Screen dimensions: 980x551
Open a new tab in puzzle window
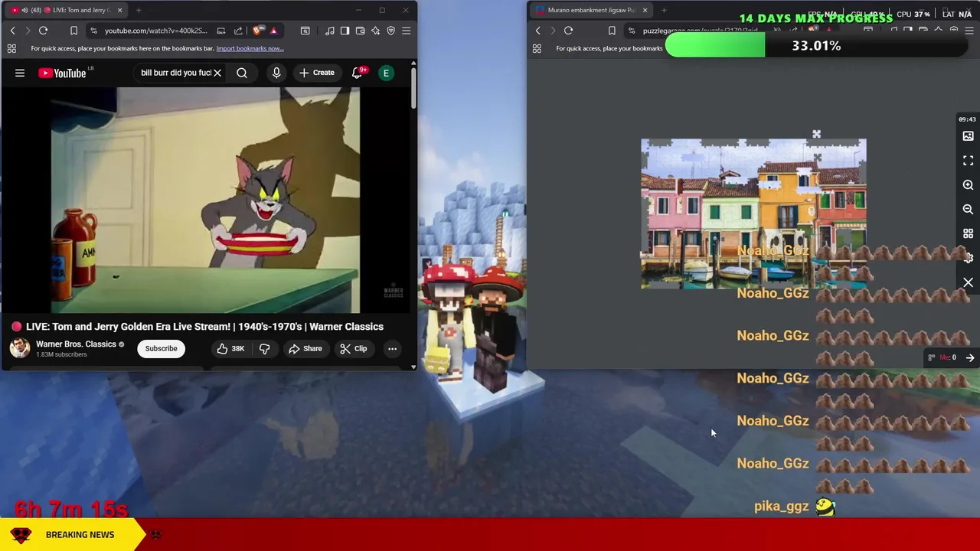click(664, 10)
